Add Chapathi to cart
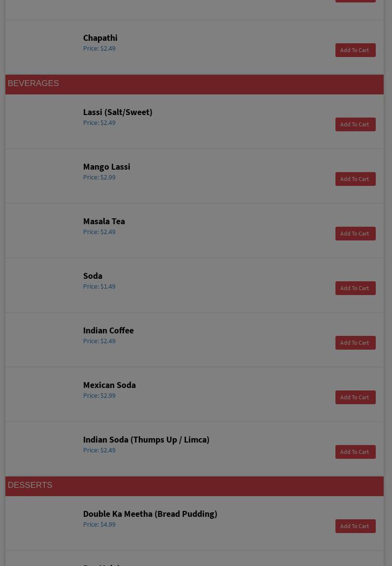 355,50
